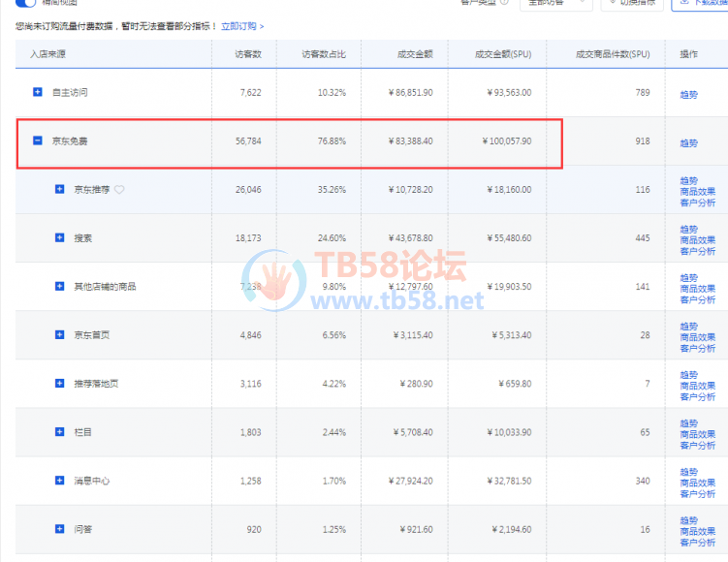The height and width of the screenshot is (562, 728).
Task: View 商品效果 for the 栏目 row
Action: point(697,434)
